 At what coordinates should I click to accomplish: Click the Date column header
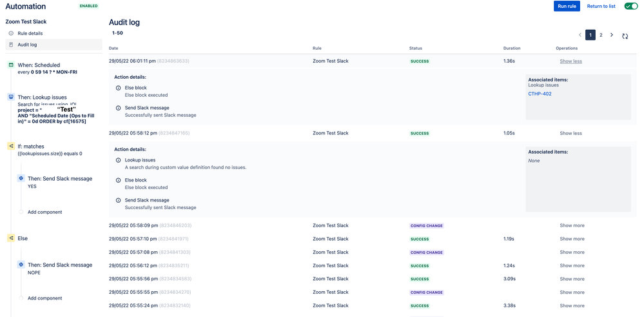[113, 48]
